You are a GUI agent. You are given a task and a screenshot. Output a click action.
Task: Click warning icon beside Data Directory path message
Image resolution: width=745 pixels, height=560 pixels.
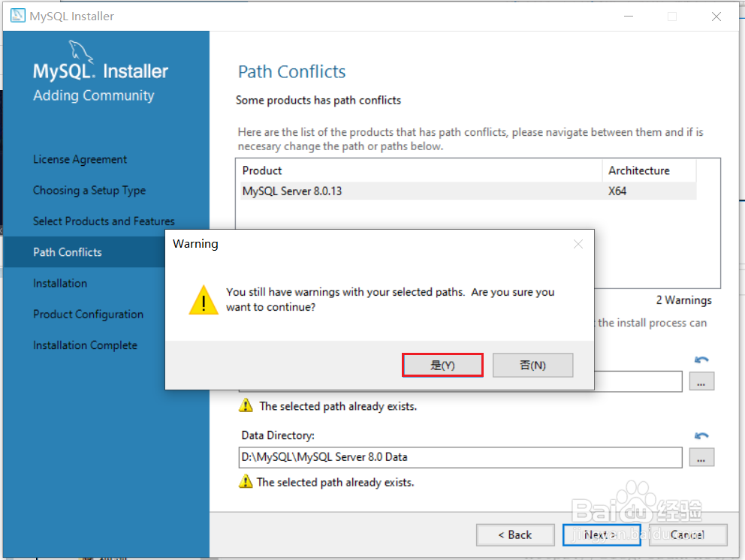[x=245, y=481]
